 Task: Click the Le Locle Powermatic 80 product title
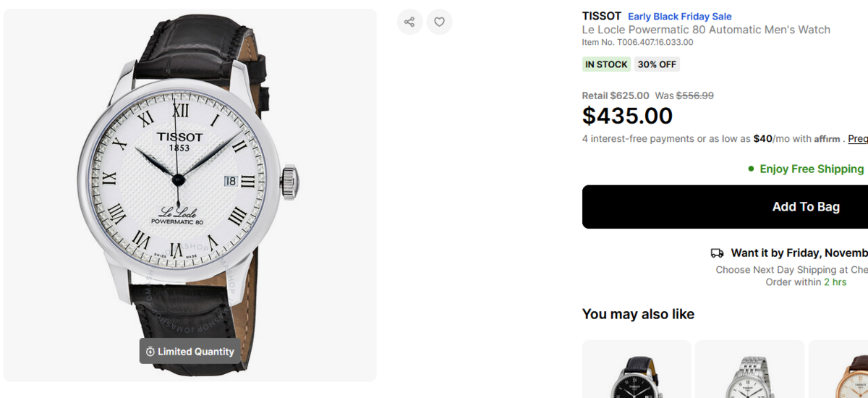tap(706, 30)
